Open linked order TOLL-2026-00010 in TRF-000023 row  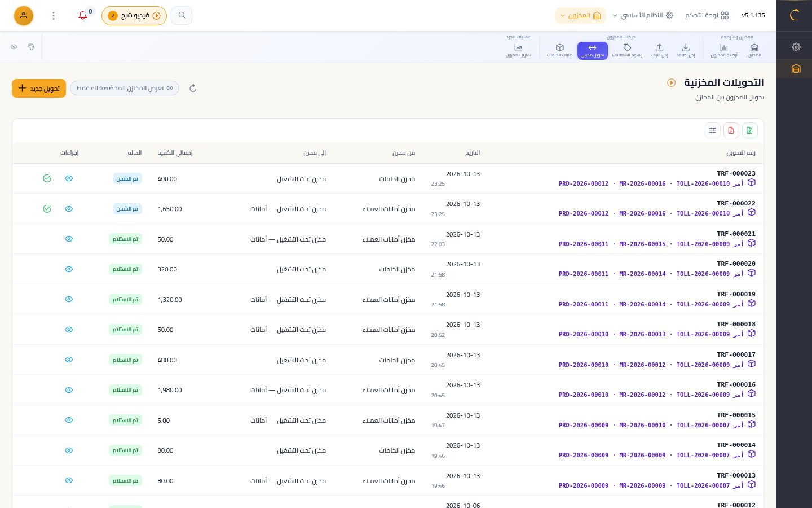coord(703,183)
